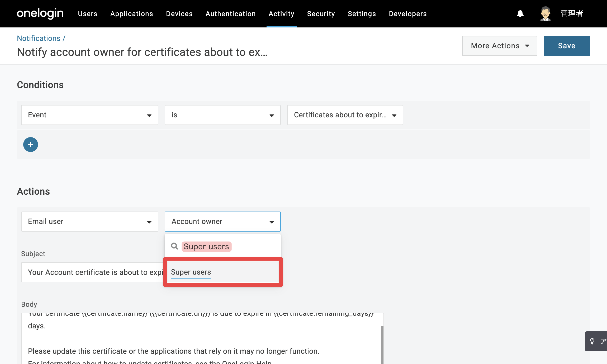Click the lightbulb help widget icon
The width and height of the screenshot is (607, 364).
click(592, 341)
